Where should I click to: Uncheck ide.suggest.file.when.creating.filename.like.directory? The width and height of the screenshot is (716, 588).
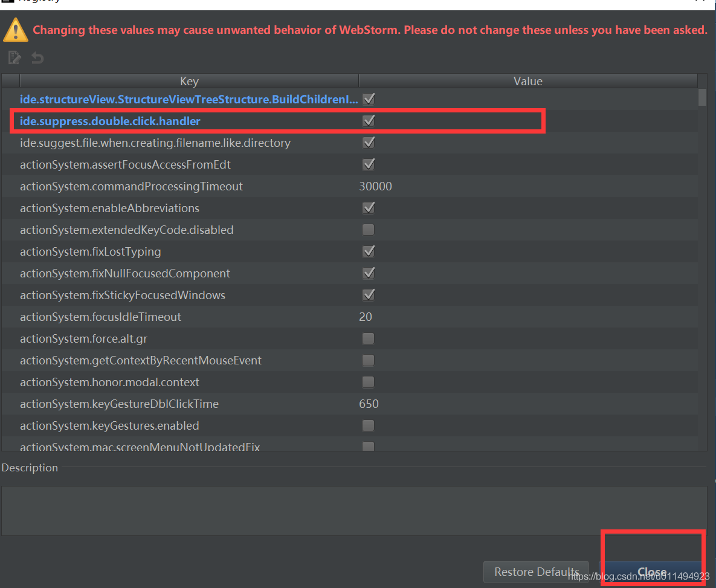click(x=369, y=143)
